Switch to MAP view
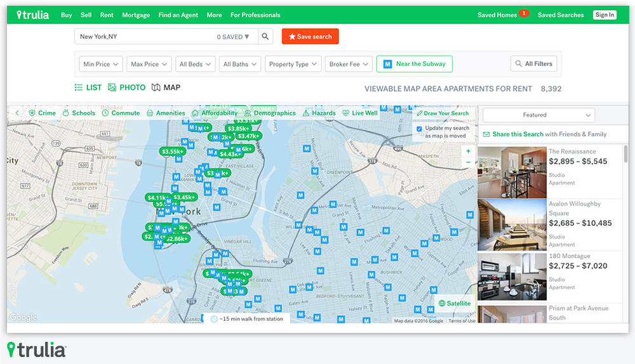Image resolution: width=635 pixels, height=364 pixels. tap(166, 88)
